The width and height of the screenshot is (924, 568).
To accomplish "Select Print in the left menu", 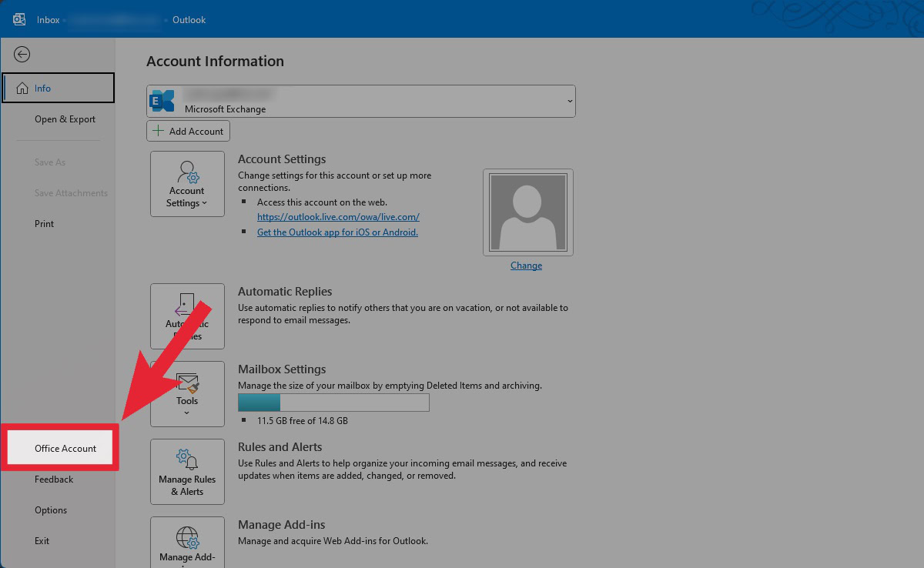I will 45,224.
